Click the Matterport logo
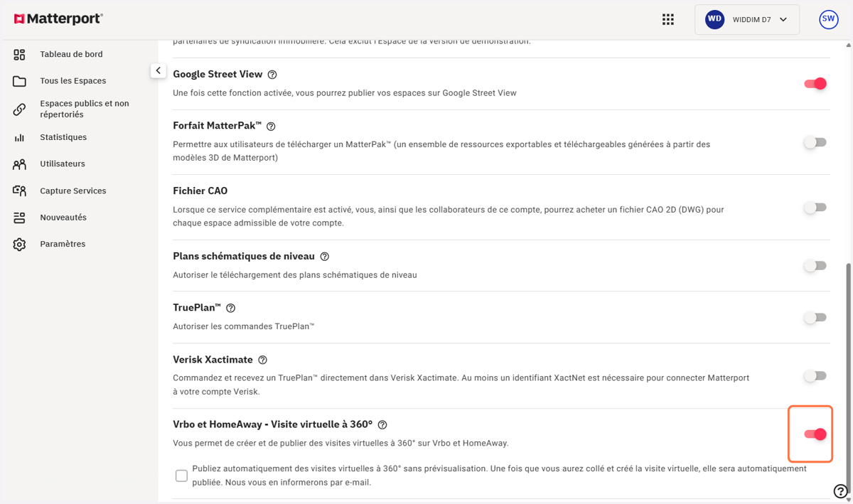This screenshot has width=853, height=504. (x=58, y=19)
